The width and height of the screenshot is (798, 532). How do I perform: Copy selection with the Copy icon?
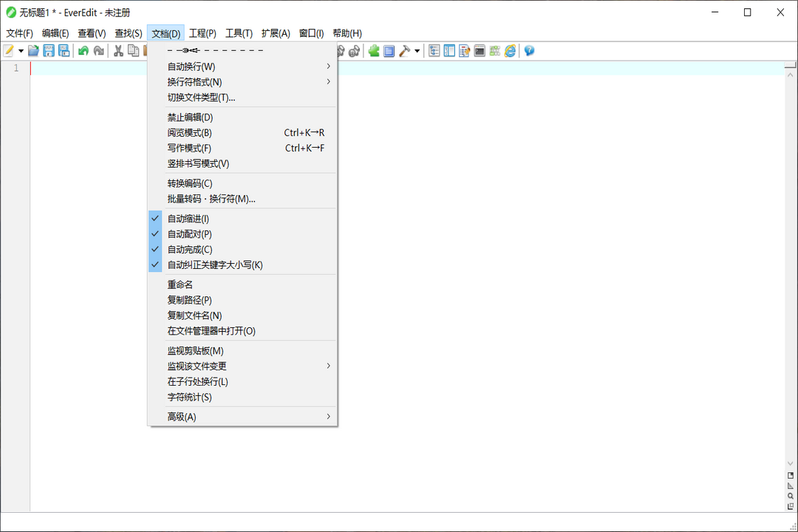[133, 50]
